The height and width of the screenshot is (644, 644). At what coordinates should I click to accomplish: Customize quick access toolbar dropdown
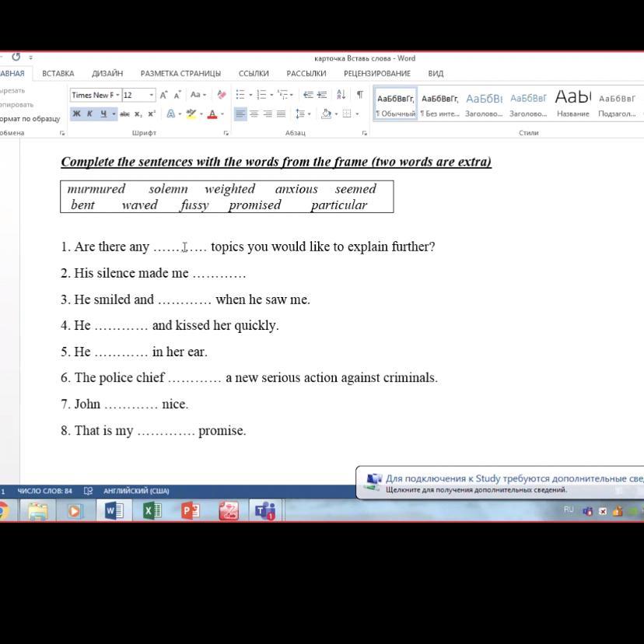click(x=31, y=58)
